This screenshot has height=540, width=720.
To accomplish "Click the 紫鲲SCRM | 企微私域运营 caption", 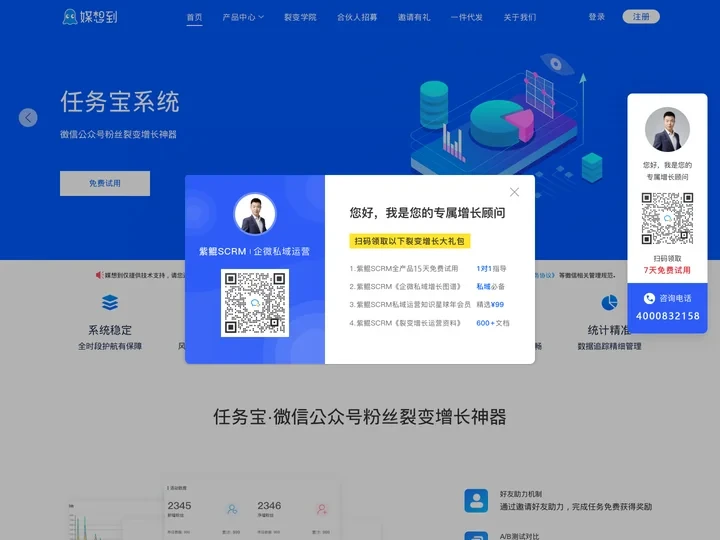I will click(254, 252).
